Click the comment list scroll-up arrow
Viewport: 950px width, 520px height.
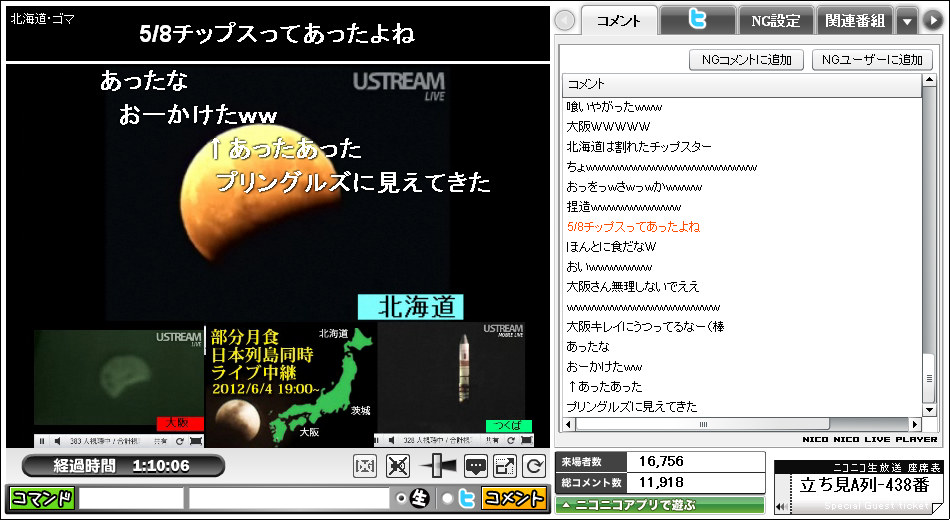click(x=929, y=80)
